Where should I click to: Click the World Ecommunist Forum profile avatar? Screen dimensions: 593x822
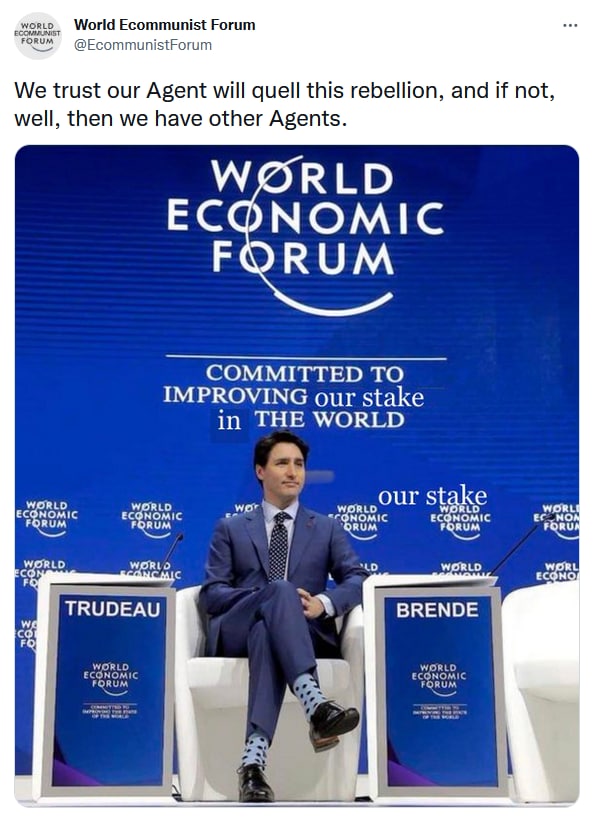click(x=37, y=35)
